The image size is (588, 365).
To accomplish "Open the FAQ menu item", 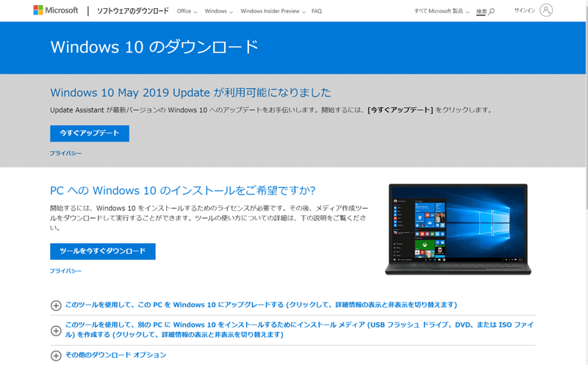I will (x=317, y=11).
